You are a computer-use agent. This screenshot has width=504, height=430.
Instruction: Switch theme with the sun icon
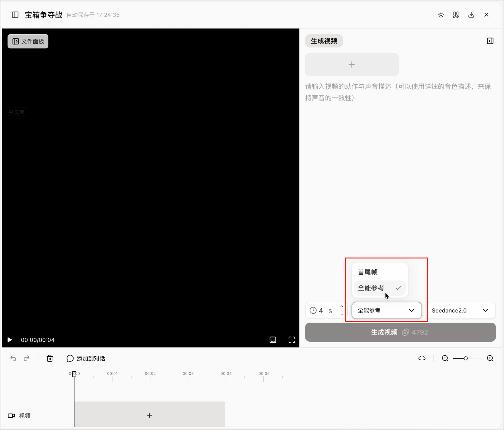[x=441, y=15]
